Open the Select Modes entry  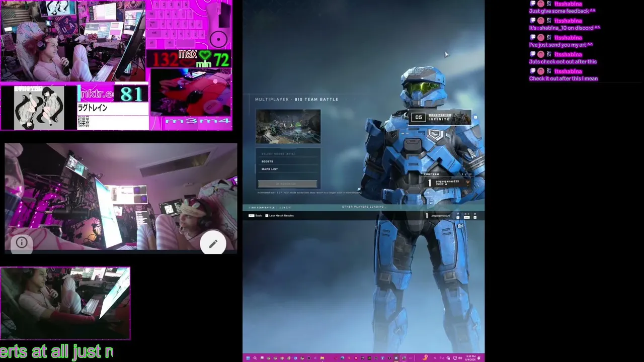(288, 154)
